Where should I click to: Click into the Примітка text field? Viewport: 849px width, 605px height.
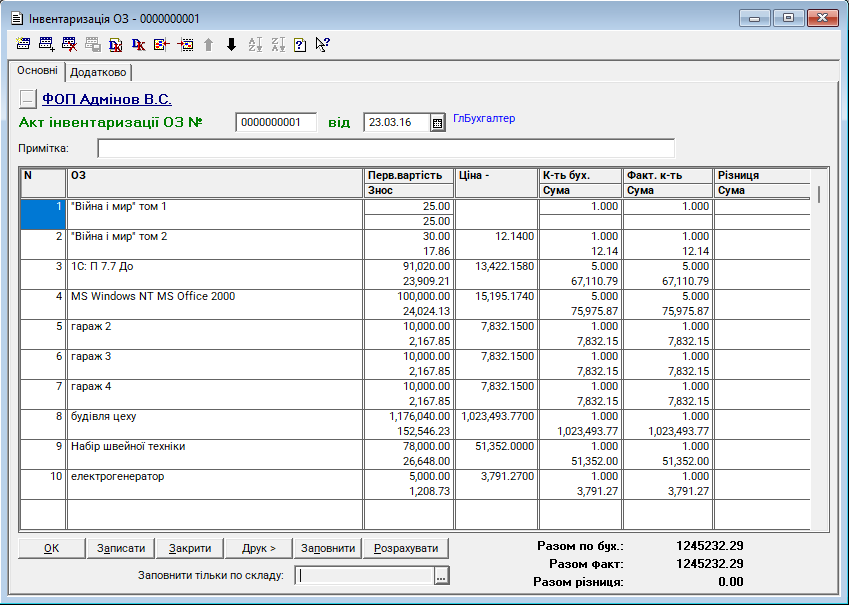pyautogui.click(x=385, y=149)
